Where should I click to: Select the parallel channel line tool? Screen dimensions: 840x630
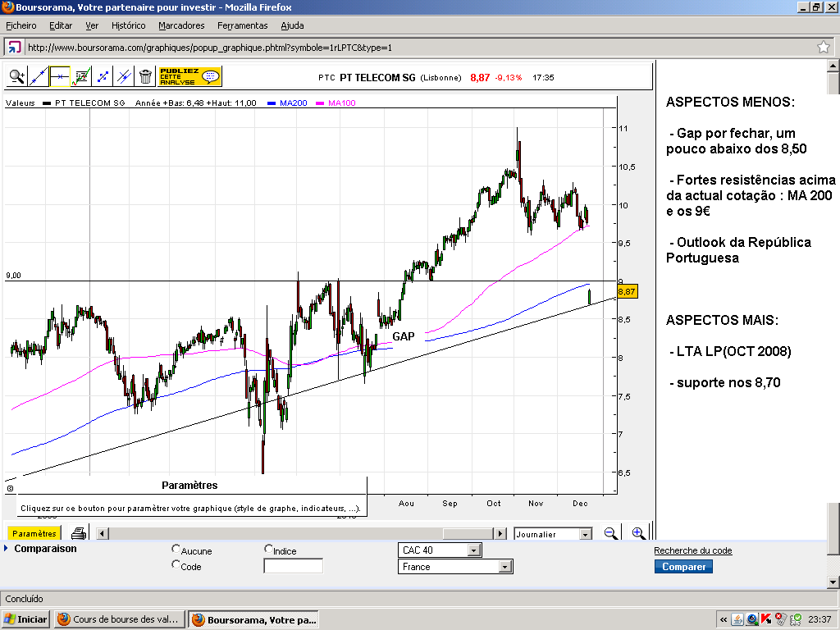coord(125,76)
